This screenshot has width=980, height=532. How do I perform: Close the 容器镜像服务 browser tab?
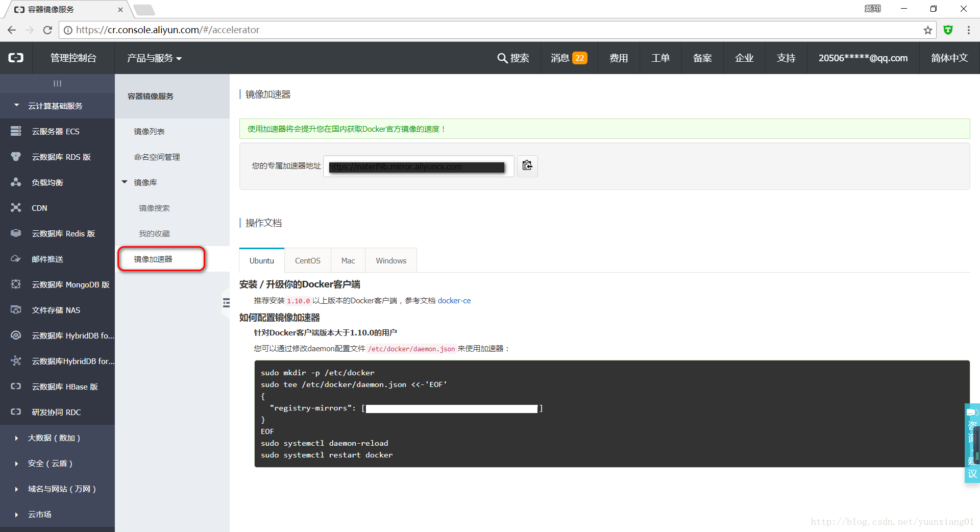pos(120,10)
